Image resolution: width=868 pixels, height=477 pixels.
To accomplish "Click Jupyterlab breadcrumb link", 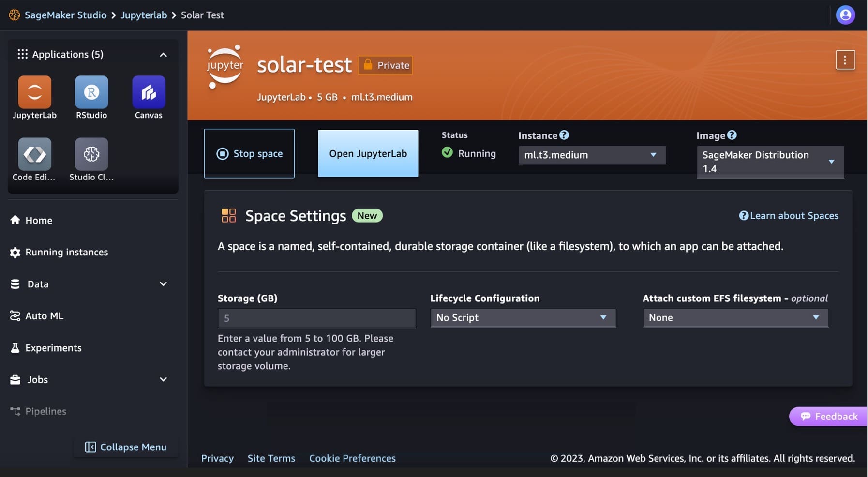I will (144, 15).
